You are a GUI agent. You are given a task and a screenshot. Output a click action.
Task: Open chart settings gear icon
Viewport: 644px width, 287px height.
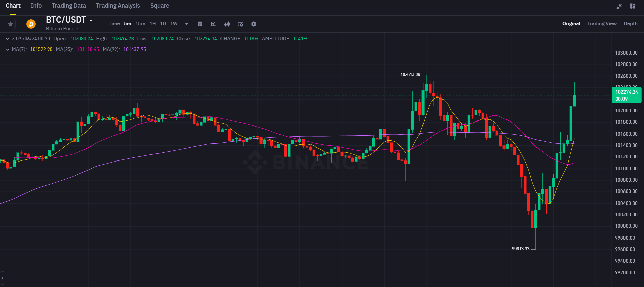click(x=254, y=24)
